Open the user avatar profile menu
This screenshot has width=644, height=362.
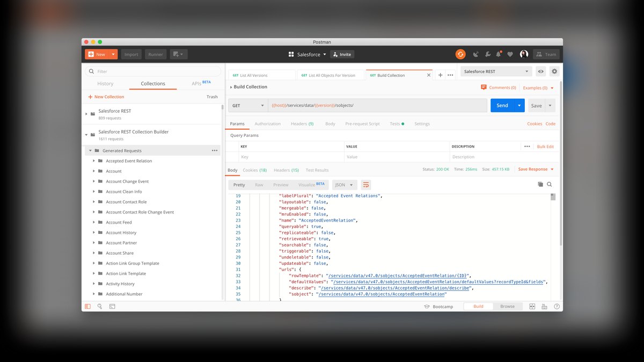point(524,54)
